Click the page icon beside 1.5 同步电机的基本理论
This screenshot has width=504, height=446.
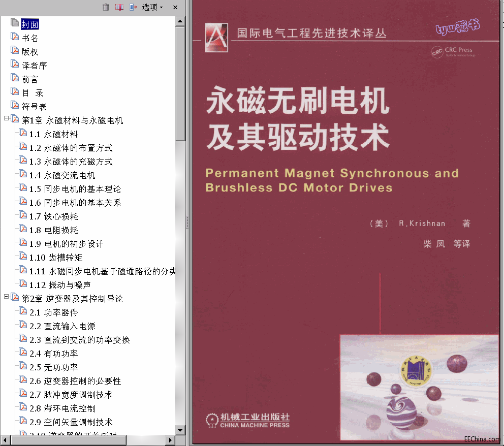click(22, 187)
